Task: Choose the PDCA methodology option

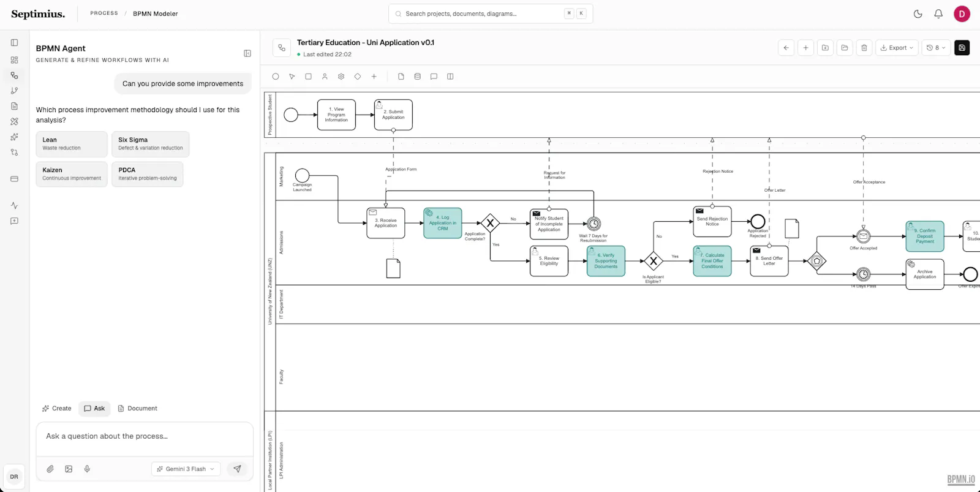Action: coord(148,174)
